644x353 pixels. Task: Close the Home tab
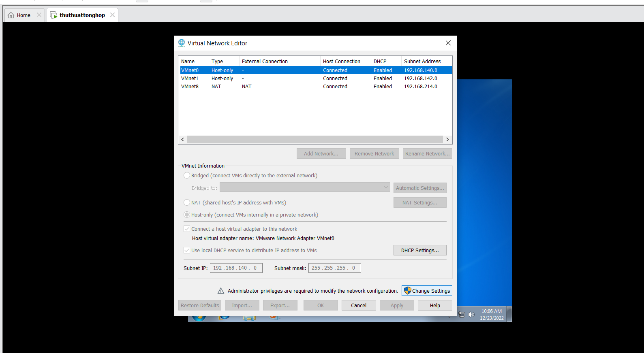pos(39,15)
